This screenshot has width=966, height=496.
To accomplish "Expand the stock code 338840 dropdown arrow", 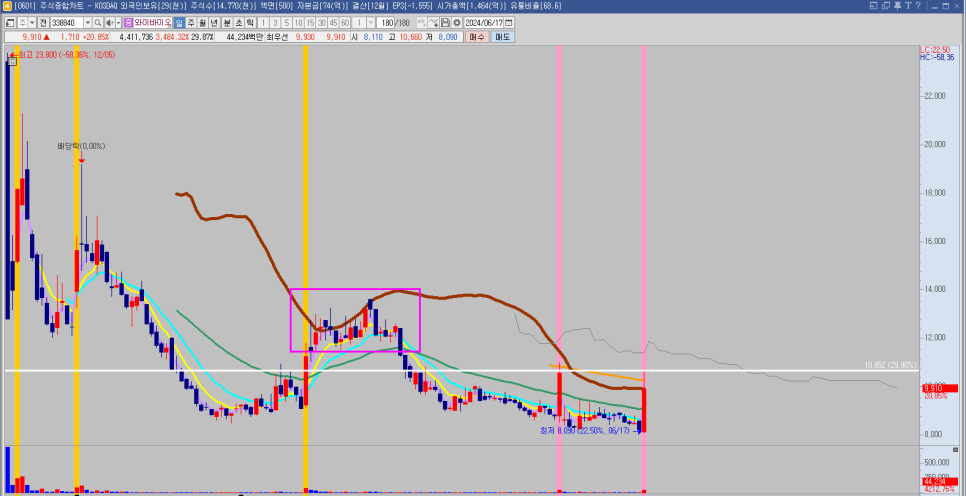I will point(87,22).
